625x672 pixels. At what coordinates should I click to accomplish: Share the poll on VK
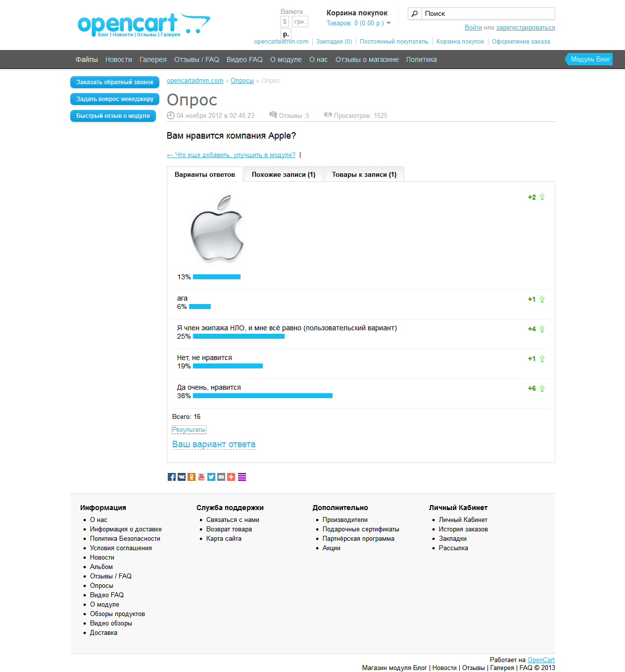pos(182,477)
